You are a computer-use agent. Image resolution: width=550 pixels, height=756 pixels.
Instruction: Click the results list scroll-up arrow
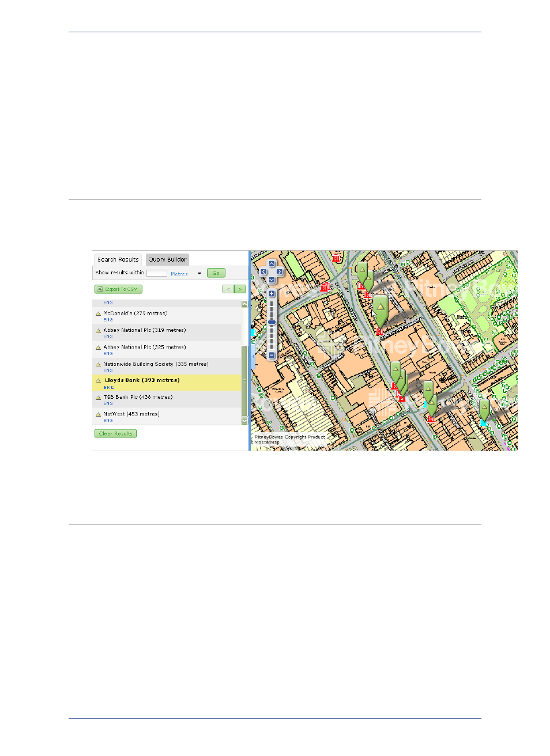coord(244,304)
